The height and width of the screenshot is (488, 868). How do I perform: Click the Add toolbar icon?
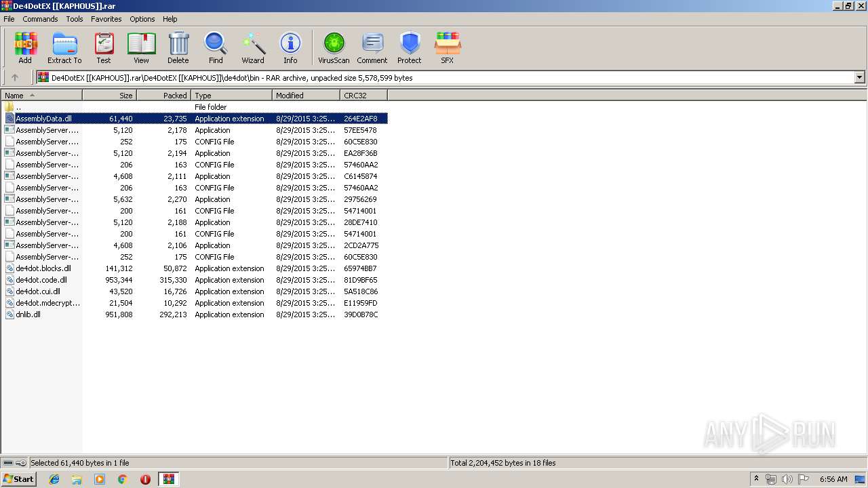click(x=25, y=47)
